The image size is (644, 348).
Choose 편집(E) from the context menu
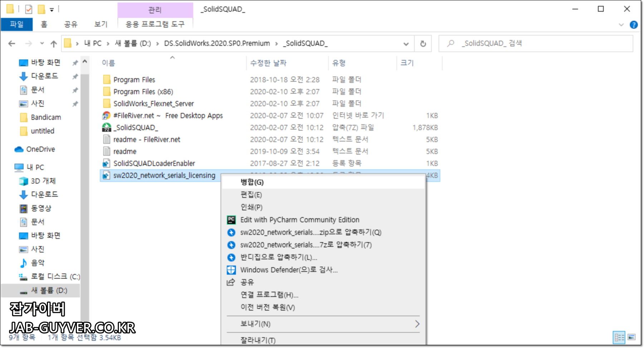323,195
